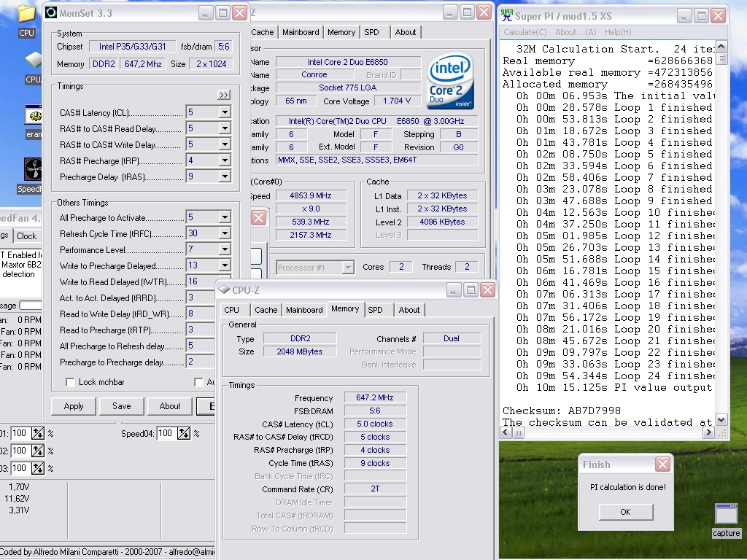
Task: Open the Write to Precharge Delayed dropdown
Action: pyautogui.click(x=225, y=265)
